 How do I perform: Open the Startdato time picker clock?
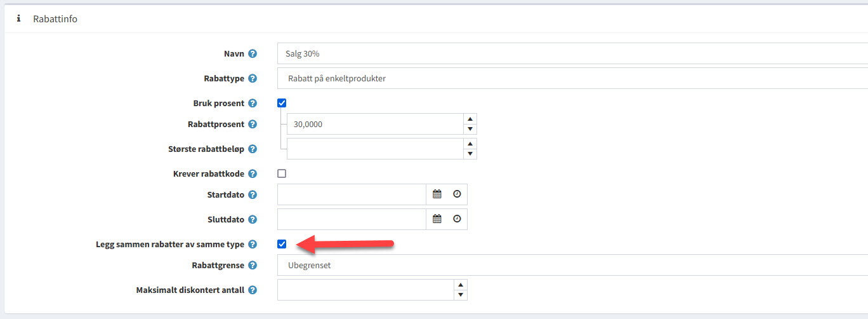coord(457,194)
